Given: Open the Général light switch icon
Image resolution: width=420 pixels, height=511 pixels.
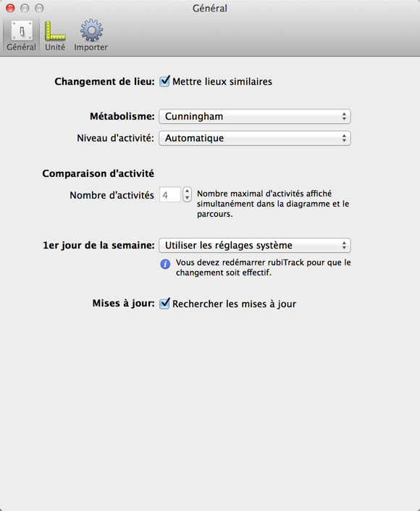Looking at the screenshot, I should tap(22, 30).
